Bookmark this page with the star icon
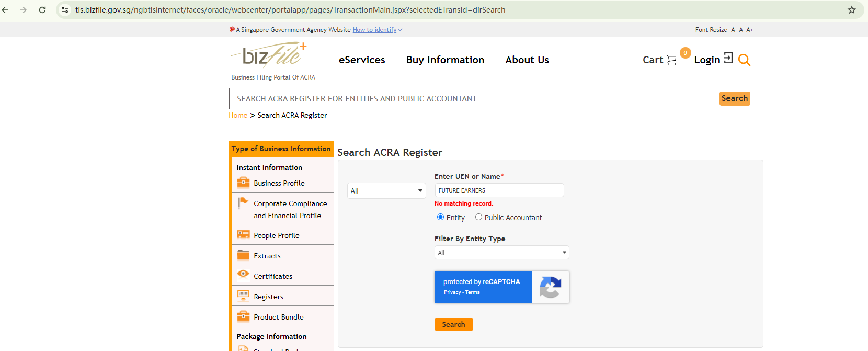The height and width of the screenshot is (351, 868). click(852, 10)
